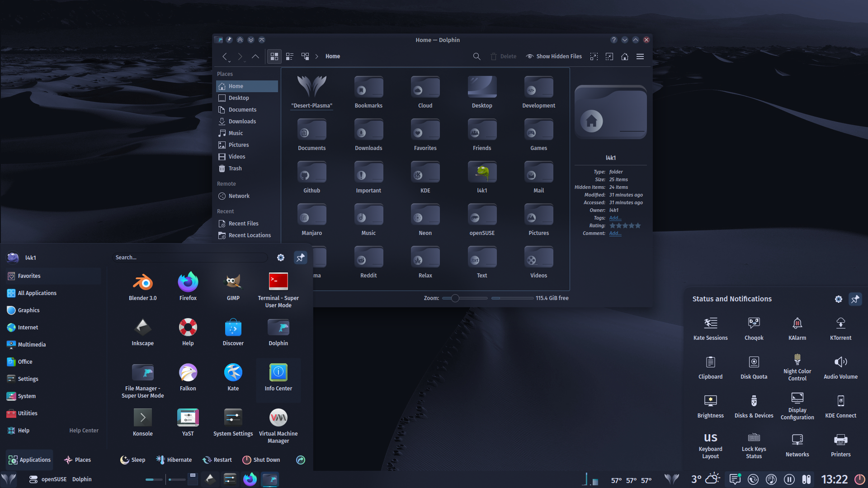
Task: Open Audio Volume in status panel
Action: click(x=841, y=367)
